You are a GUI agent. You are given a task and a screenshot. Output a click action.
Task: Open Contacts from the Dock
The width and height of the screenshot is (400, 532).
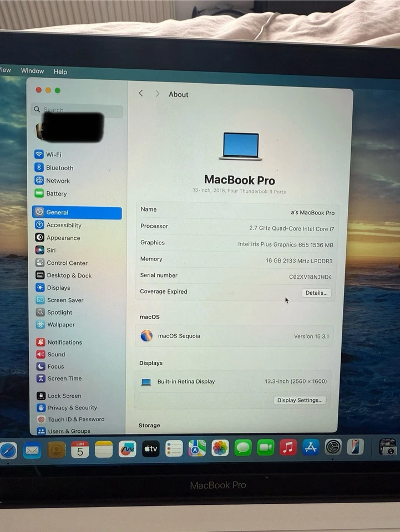(57, 450)
